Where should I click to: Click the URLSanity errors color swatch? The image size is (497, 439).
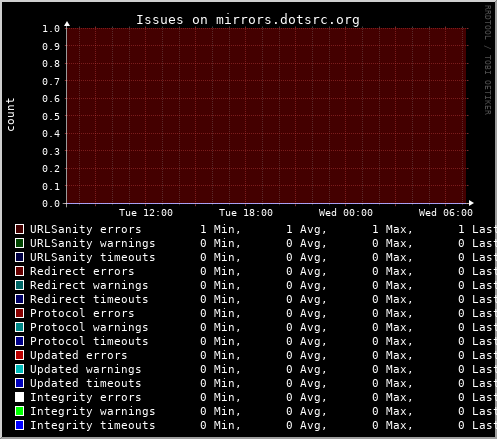pyautogui.click(x=20, y=229)
